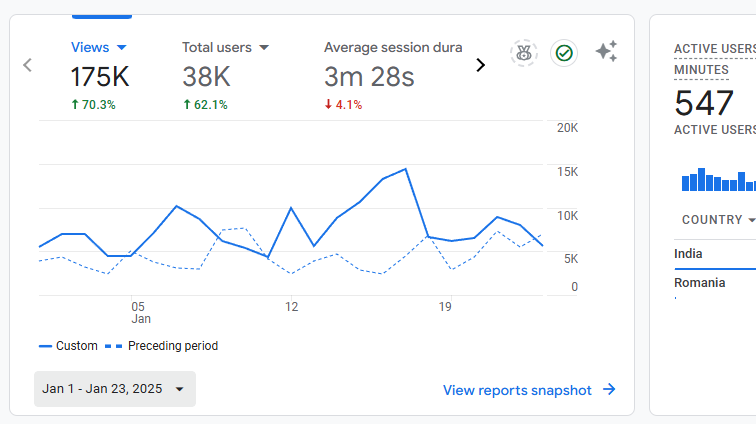Select the Average session duration metric
Image resolution: width=756 pixels, height=424 pixels.
point(393,47)
